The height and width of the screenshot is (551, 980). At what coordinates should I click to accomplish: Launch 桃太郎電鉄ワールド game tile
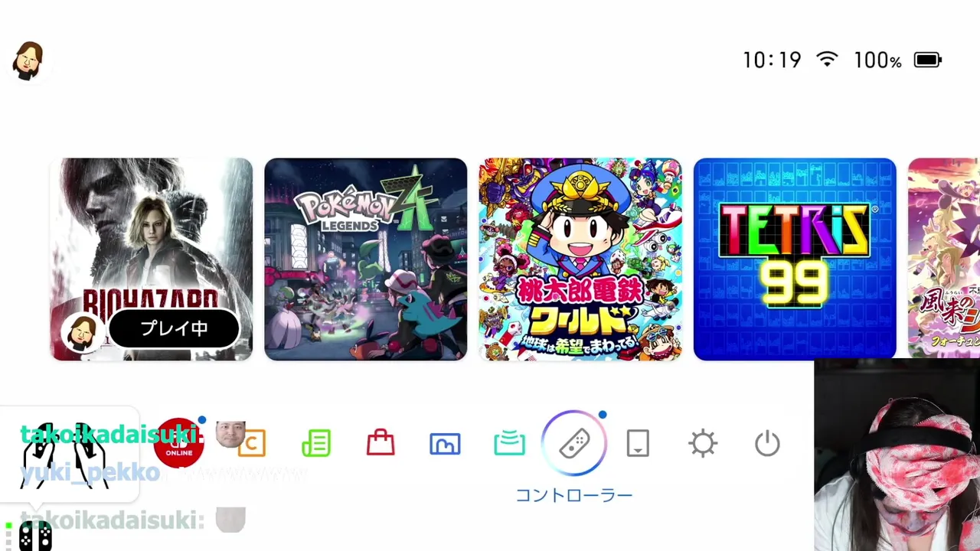click(580, 259)
